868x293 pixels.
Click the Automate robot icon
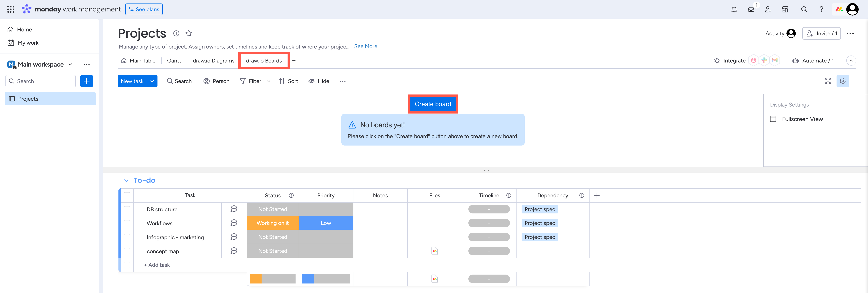click(796, 61)
